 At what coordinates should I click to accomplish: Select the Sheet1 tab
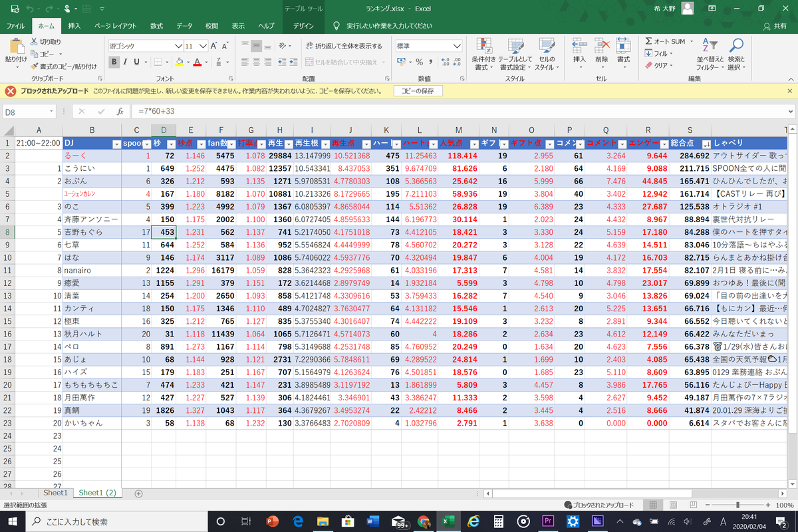56,493
